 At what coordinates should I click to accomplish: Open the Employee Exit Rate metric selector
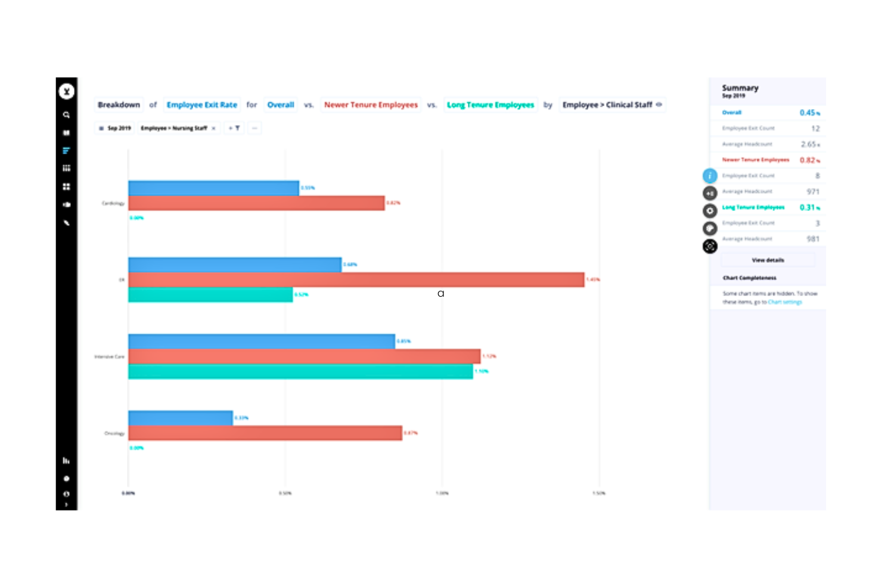point(201,104)
